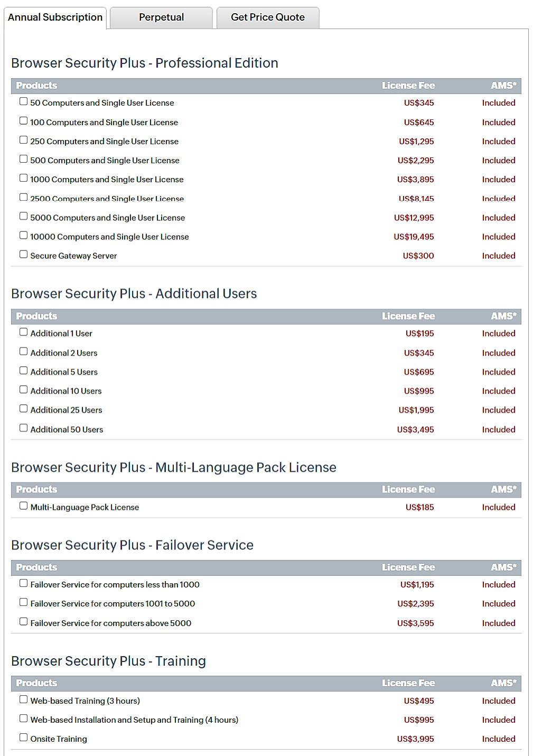
Task: Check the 50 Computers and Single User License option
Action: (23, 101)
